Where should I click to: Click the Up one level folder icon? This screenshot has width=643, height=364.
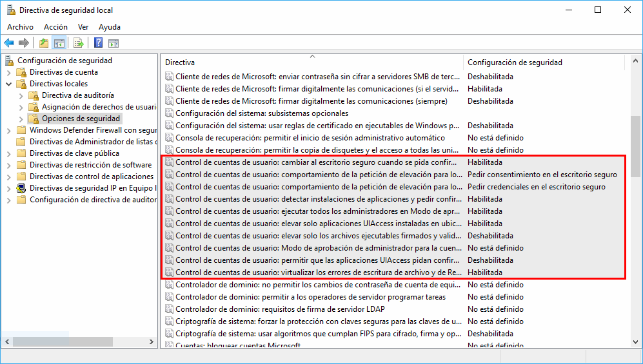point(43,43)
